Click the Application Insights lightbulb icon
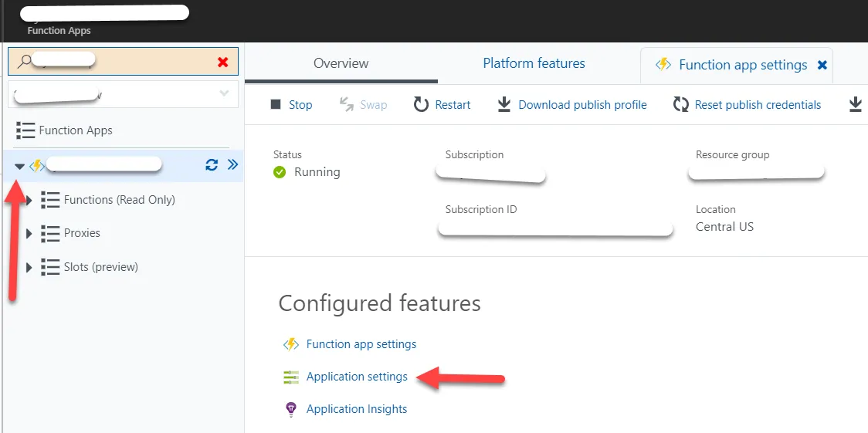The image size is (868, 433). (x=291, y=409)
